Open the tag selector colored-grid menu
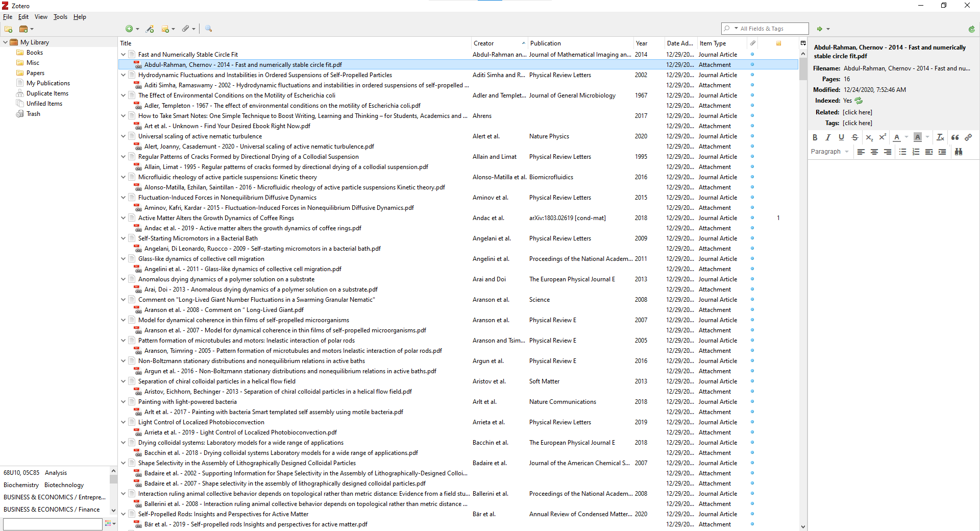Viewport: 980px width, 531px height. 110,523
